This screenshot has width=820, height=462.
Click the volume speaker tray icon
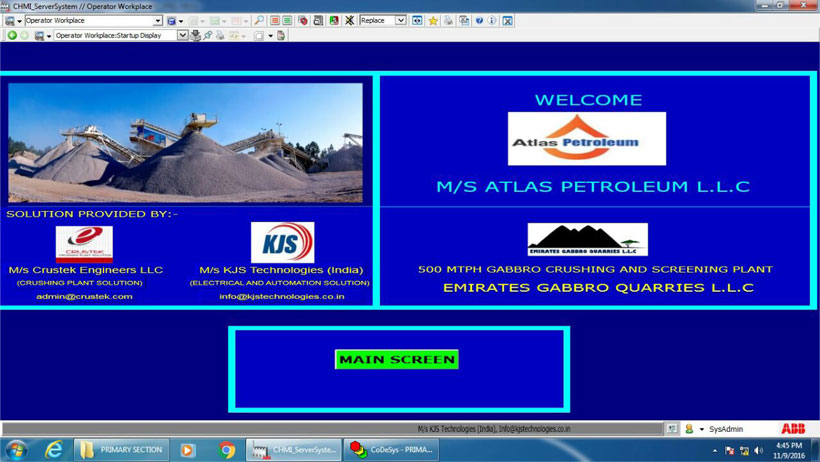(x=759, y=450)
